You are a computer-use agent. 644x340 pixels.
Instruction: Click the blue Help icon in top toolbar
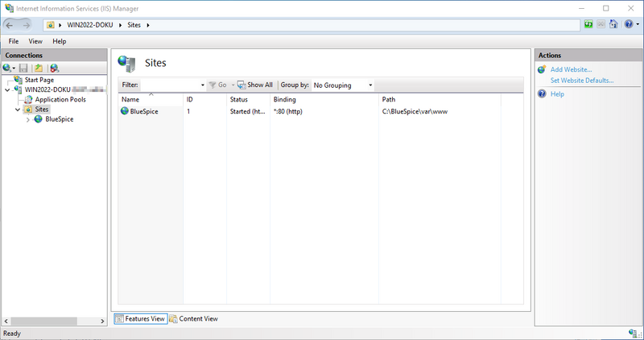[627, 25]
